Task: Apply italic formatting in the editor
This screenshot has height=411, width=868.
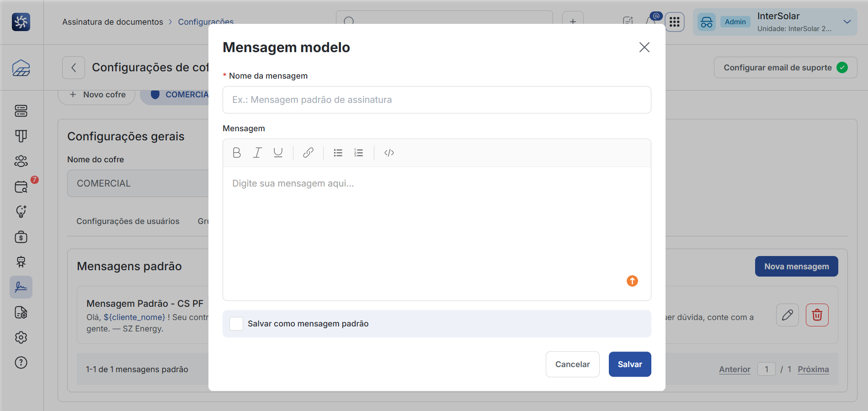Action: coord(257,153)
